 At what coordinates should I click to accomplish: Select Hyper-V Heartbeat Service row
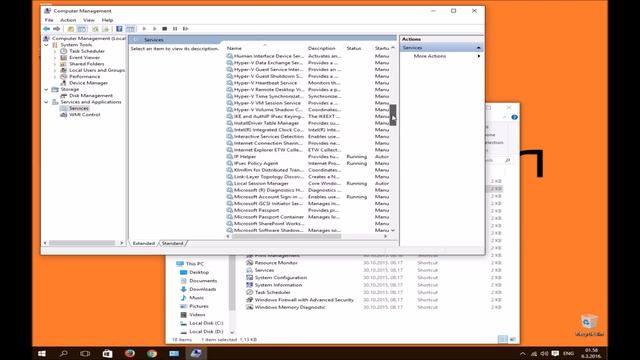click(265, 83)
